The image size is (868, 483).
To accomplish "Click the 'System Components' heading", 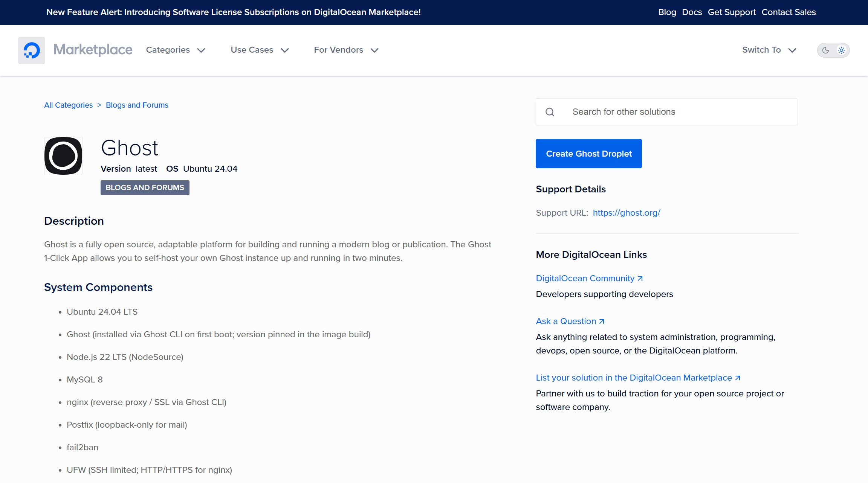I will coord(98,287).
